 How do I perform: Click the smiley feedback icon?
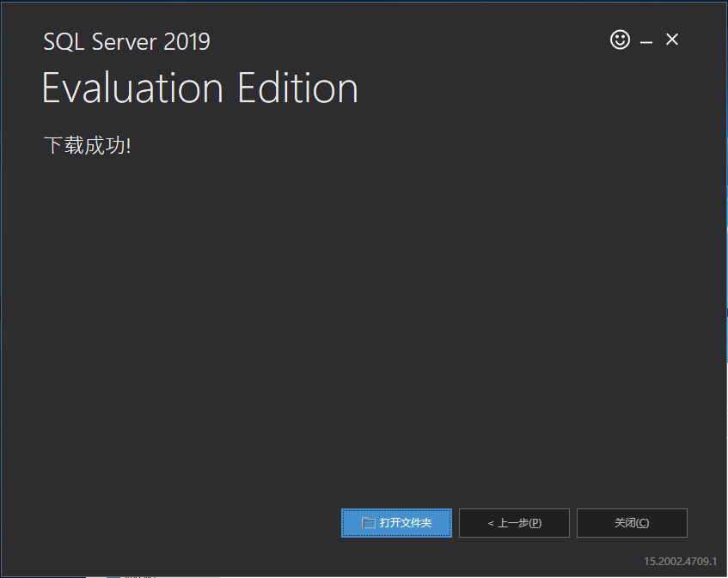(620, 40)
